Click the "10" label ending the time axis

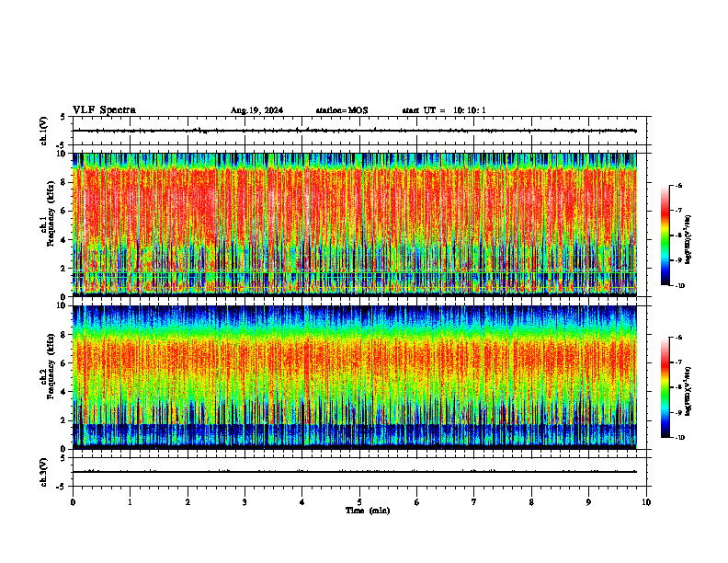[646, 502]
